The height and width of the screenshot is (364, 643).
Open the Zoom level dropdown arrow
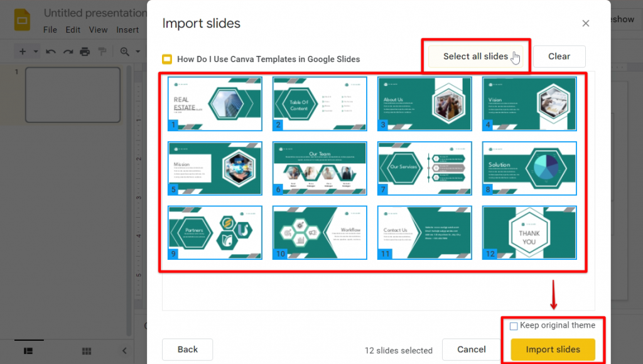pyautogui.click(x=138, y=51)
